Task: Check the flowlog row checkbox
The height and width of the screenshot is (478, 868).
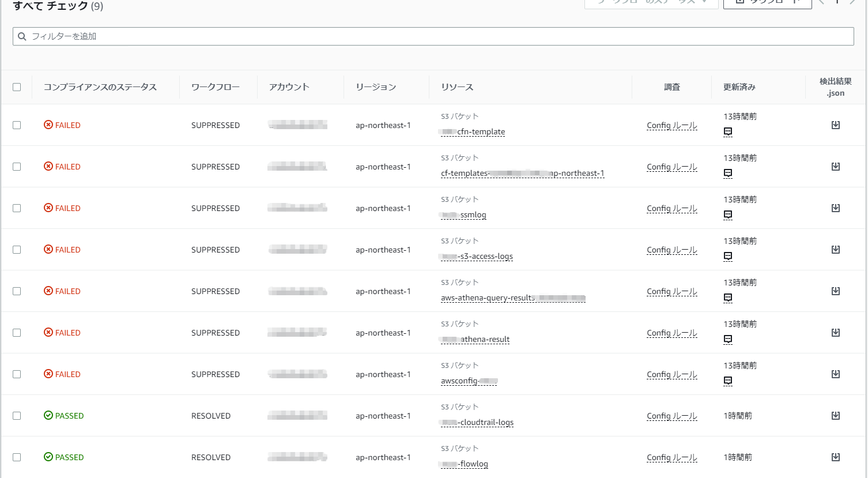Action: 17,457
